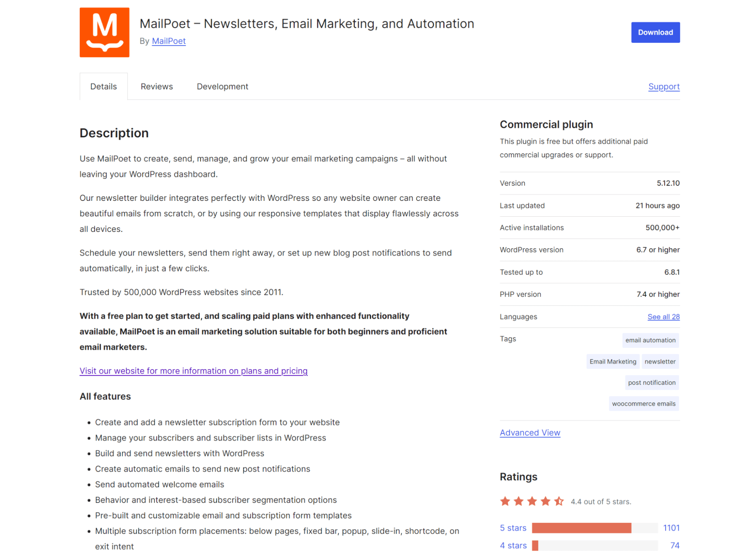Select the email automation tag
The width and height of the screenshot is (756, 553).
click(x=650, y=340)
